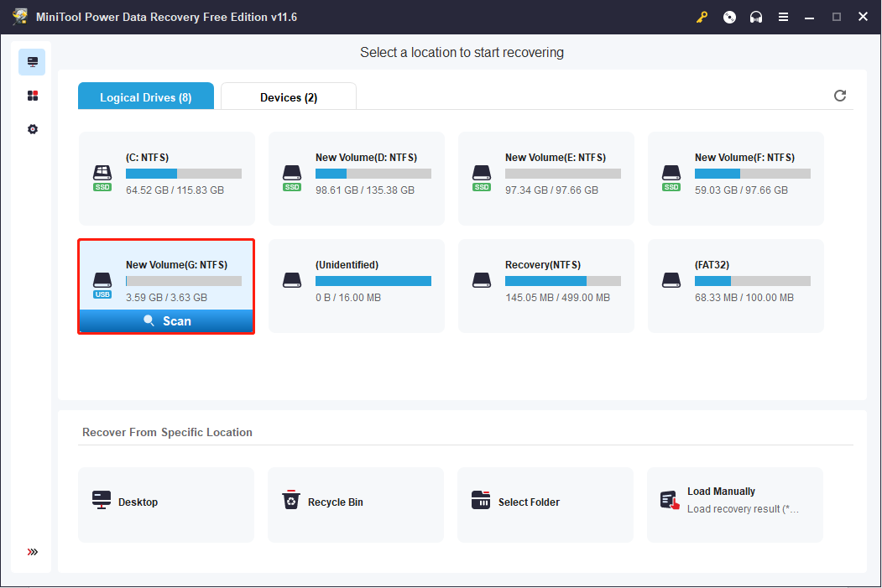Image resolution: width=882 pixels, height=588 pixels.
Task: Open the hamburger menu in the title bar
Action: coord(783,16)
